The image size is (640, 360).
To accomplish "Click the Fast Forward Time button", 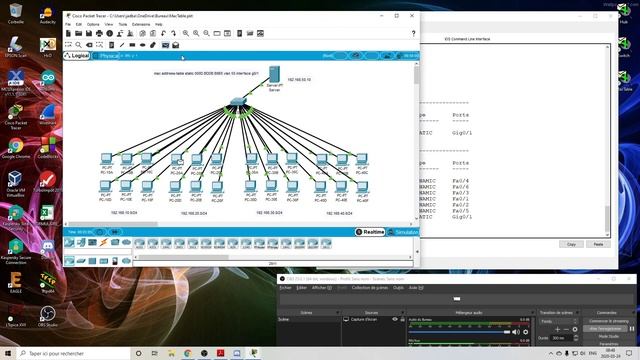I will [115, 232].
